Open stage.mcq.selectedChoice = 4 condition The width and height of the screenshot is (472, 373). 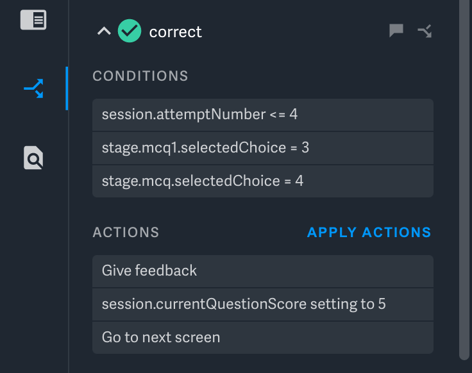point(263,181)
